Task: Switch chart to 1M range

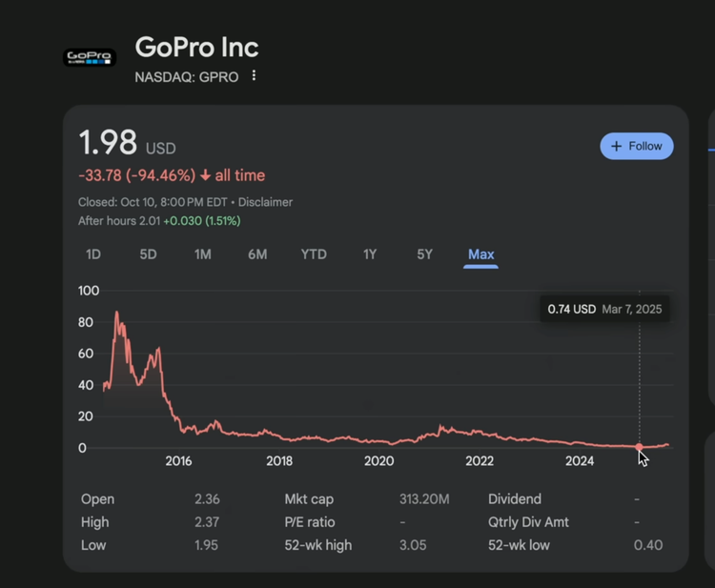Action: [202, 254]
